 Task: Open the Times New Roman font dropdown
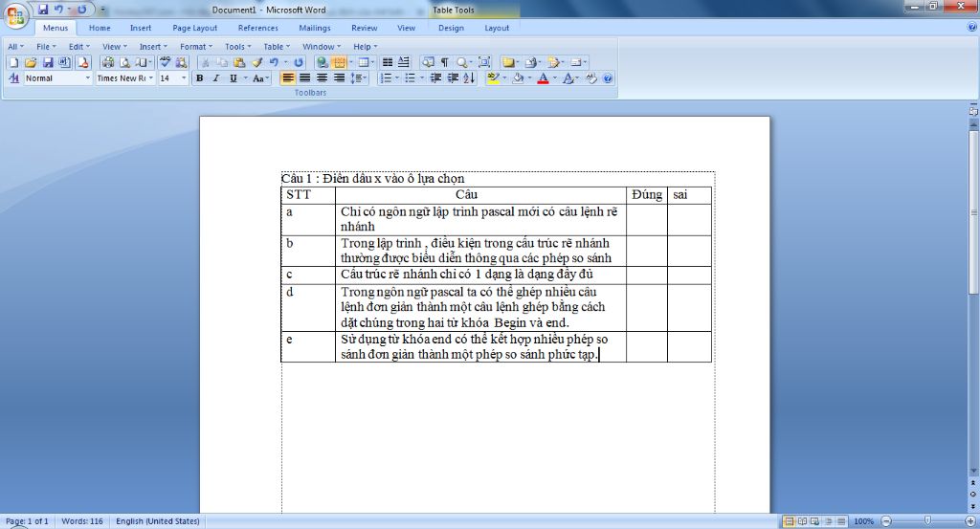coord(150,78)
